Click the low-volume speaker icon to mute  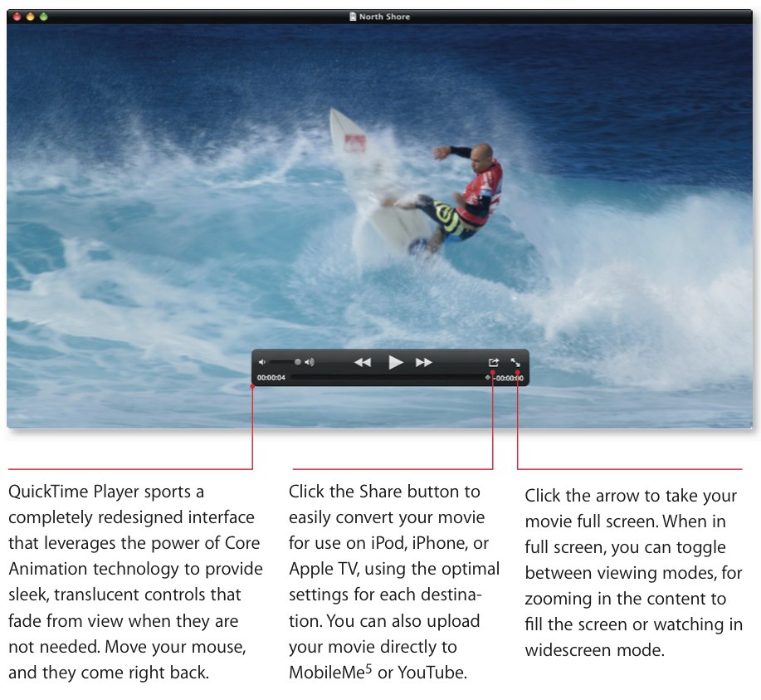[x=262, y=362]
